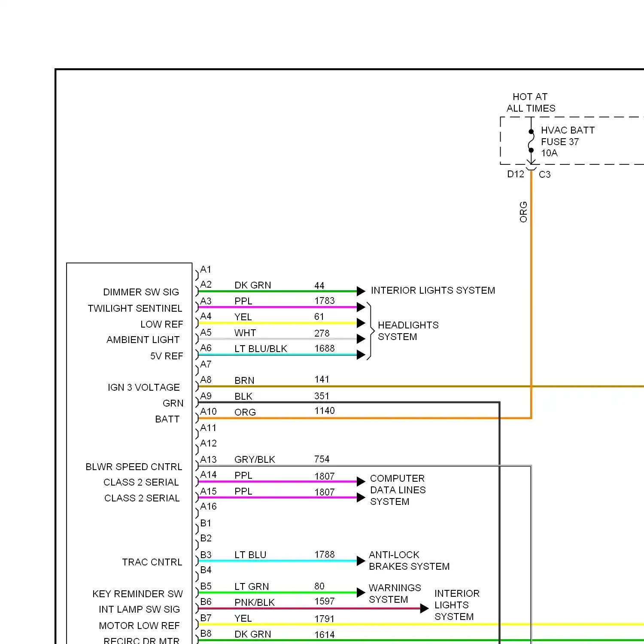Select the BRN wire color label
The image size is (644, 644).
pos(244,380)
